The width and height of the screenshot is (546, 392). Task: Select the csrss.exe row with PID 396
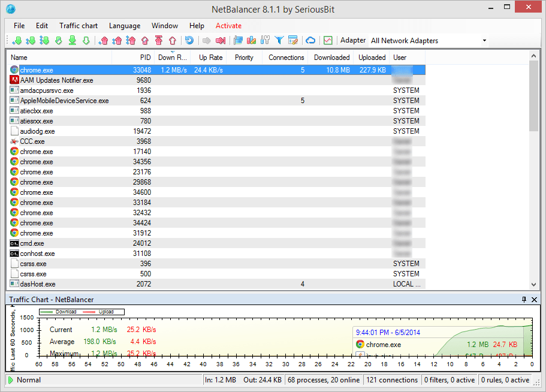[x=218, y=264]
